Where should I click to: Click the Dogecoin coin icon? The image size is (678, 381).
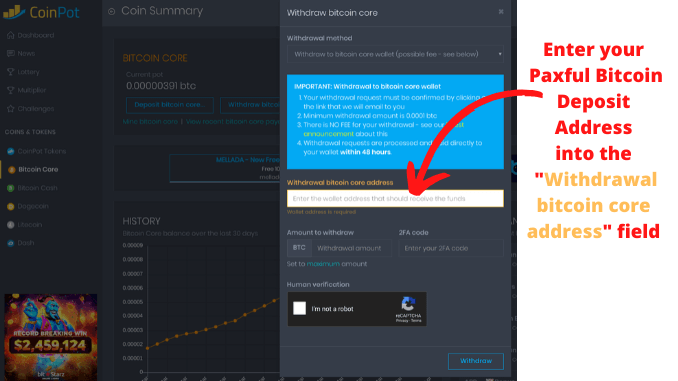click(x=11, y=206)
